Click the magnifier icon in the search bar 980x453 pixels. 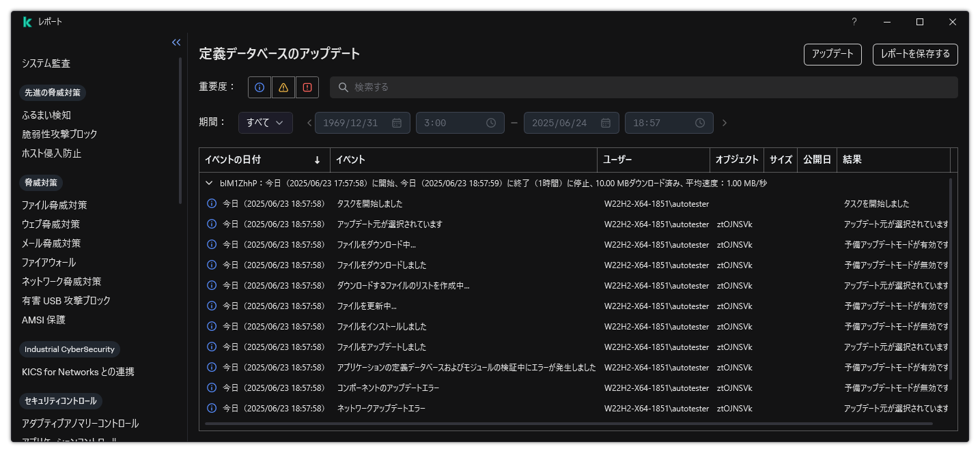(342, 87)
